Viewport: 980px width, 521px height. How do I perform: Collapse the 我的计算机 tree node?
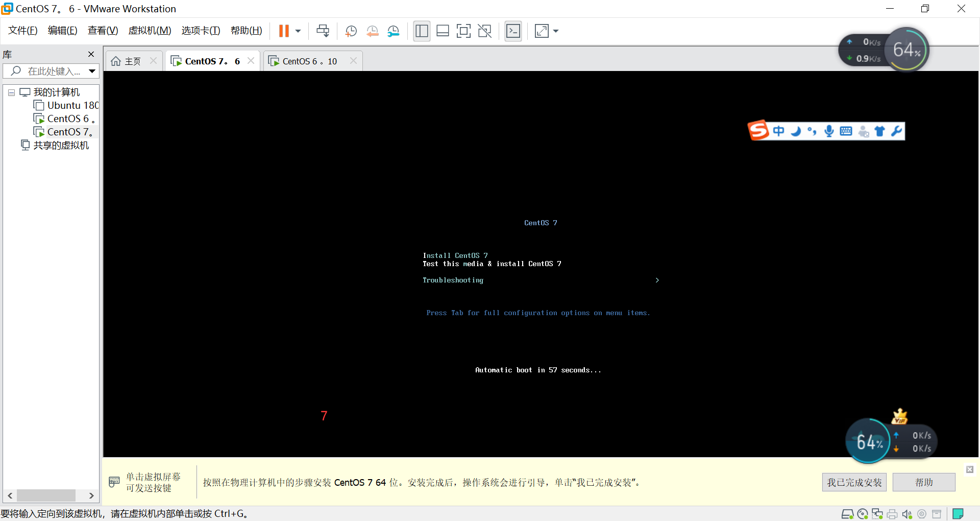11,93
